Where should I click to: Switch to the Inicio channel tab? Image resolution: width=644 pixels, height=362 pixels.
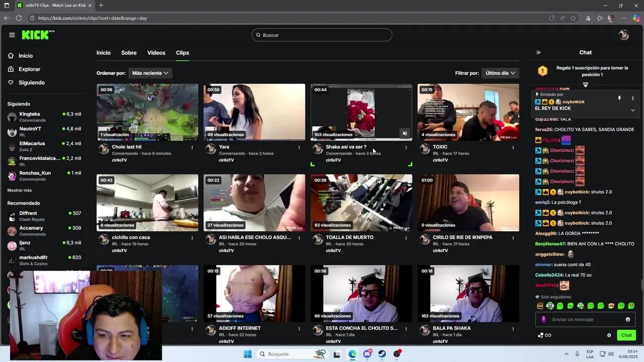click(x=104, y=53)
